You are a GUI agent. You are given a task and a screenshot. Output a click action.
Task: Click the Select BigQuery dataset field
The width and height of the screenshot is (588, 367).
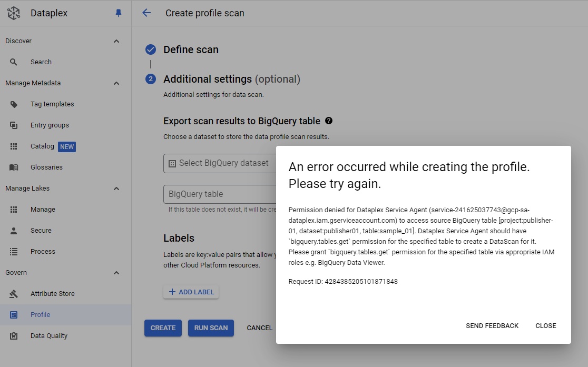220,163
